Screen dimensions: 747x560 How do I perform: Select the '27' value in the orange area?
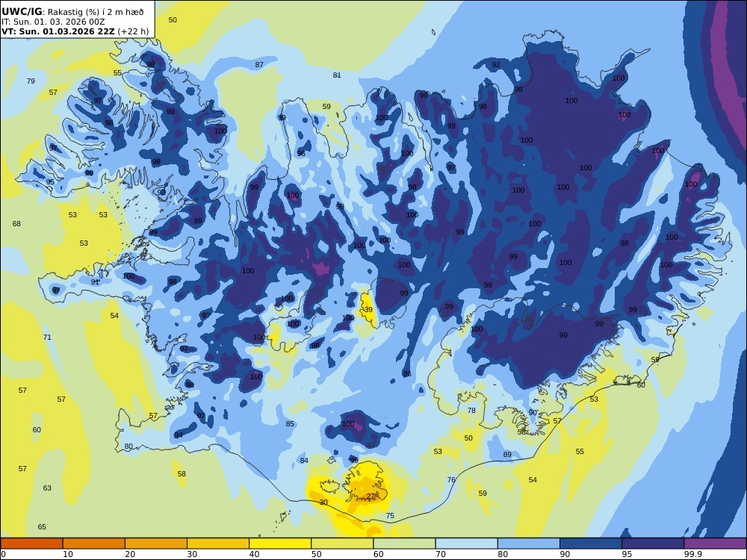click(371, 497)
